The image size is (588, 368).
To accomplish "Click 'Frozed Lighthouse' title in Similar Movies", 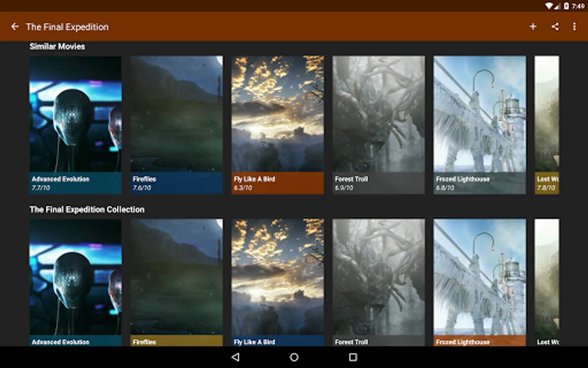I will tap(463, 179).
